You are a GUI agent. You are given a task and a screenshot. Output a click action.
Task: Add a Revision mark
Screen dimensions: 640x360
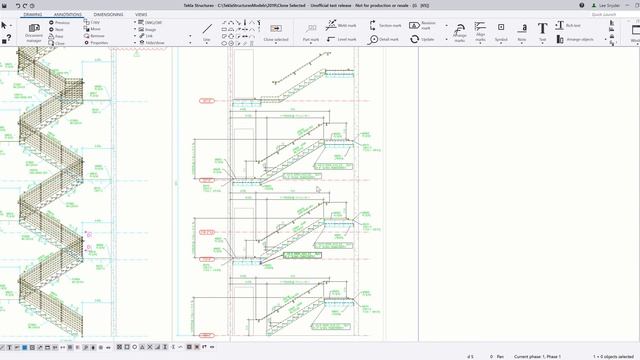(422, 25)
